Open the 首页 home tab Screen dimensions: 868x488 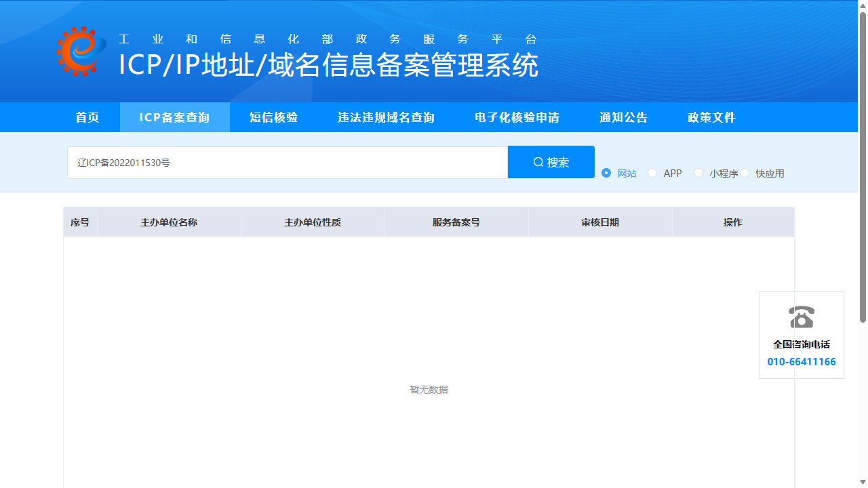tap(87, 117)
